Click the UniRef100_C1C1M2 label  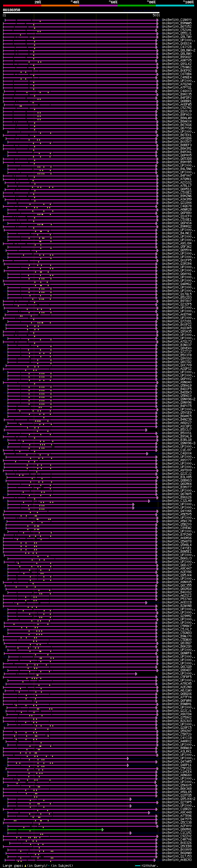[x=177, y=833]
